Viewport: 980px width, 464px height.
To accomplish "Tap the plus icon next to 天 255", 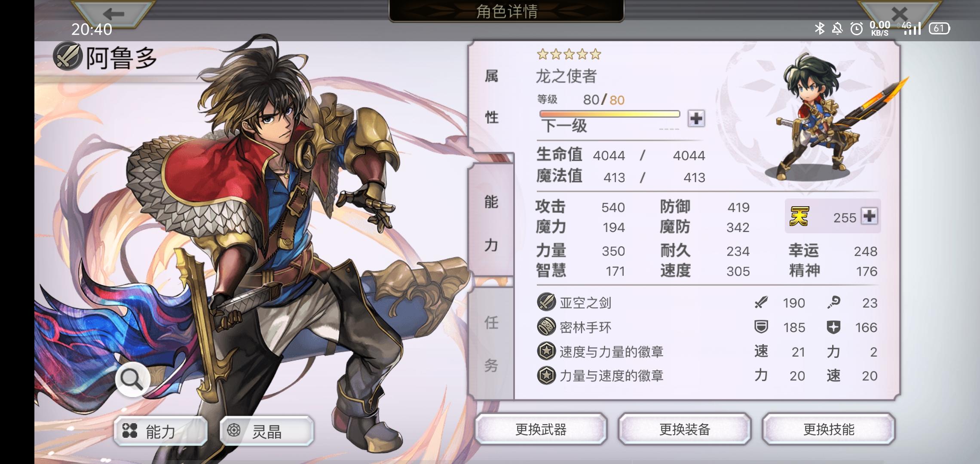I will [x=869, y=216].
